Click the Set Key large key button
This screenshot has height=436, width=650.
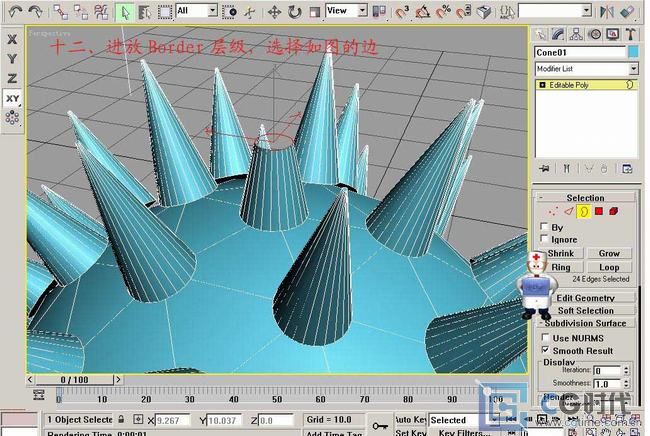[380, 426]
